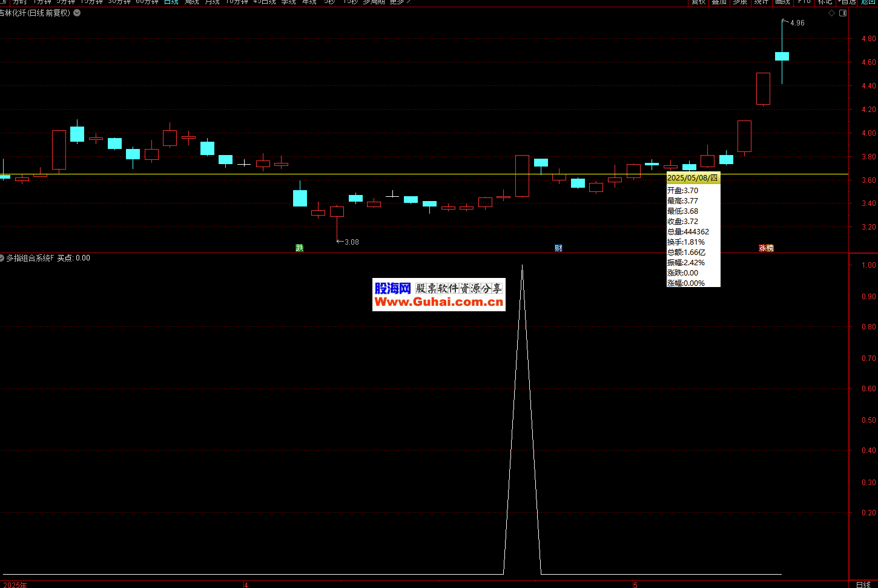Switch to the 日线 period tab
This screenshot has width=878, height=588.
171,2
